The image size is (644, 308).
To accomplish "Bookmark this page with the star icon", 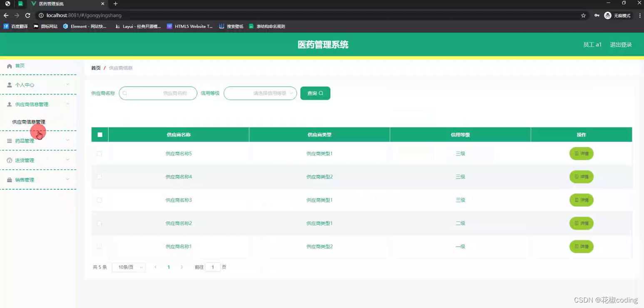I will point(583,15).
